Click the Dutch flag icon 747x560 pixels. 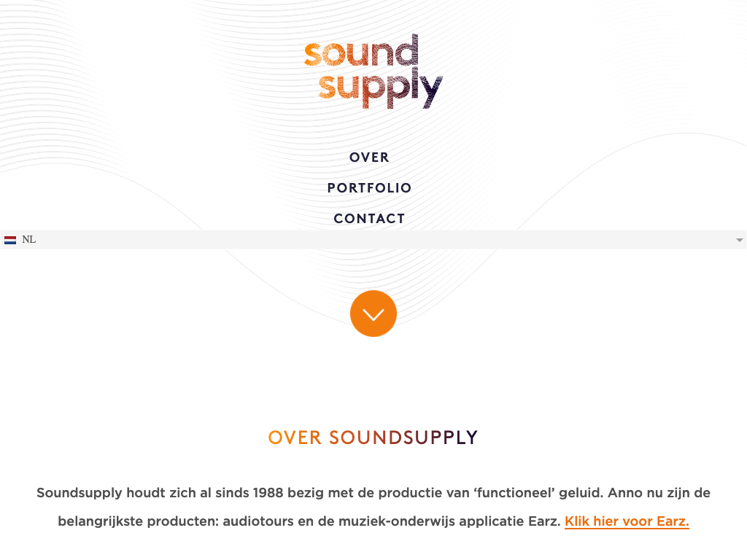[x=10, y=240]
